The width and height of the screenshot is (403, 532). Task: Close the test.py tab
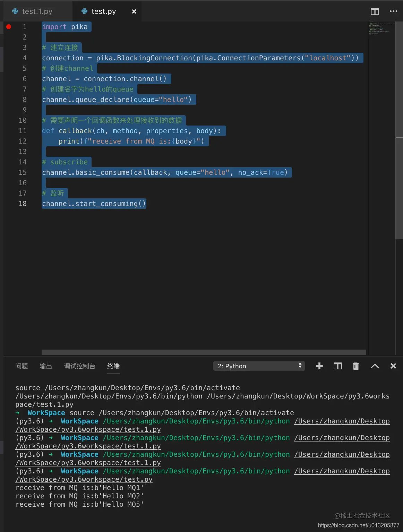(x=134, y=11)
